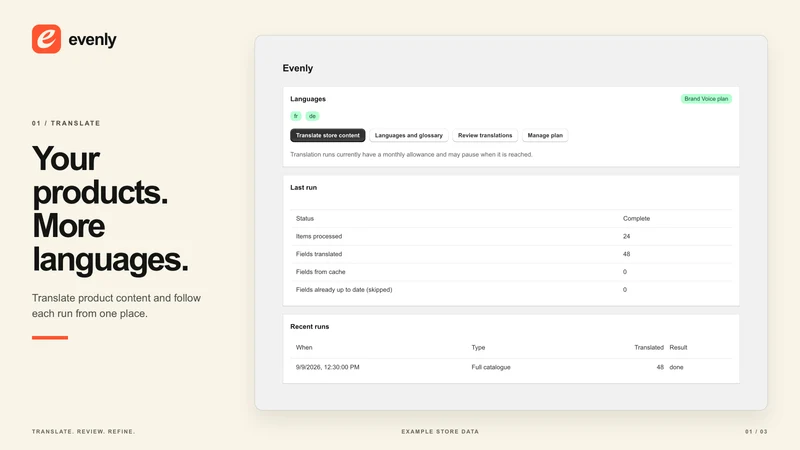Image resolution: width=800 pixels, height=450 pixels.
Task: Click the evenly orange logo icon
Action: (46, 39)
